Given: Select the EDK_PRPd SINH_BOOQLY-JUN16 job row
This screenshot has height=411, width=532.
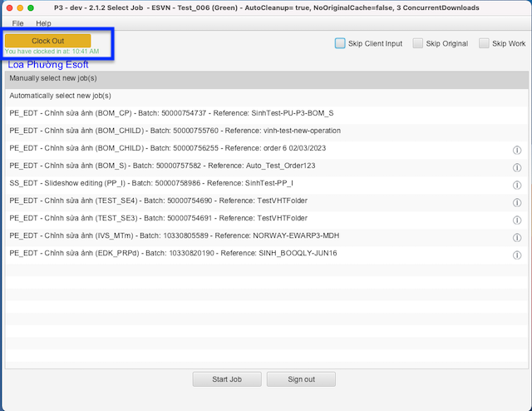Looking at the screenshot, I should (267, 254).
